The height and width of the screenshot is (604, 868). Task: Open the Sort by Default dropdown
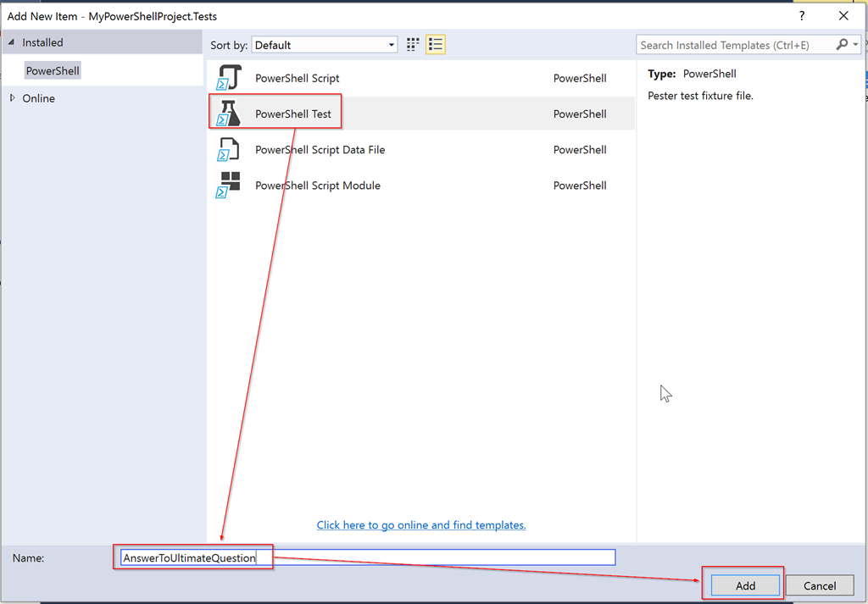[325, 45]
